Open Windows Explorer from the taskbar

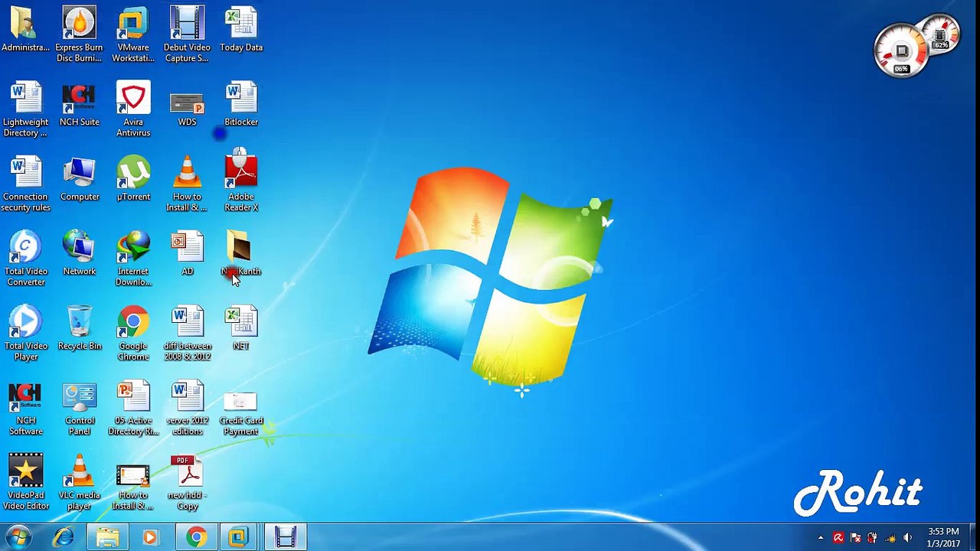[107, 537]
